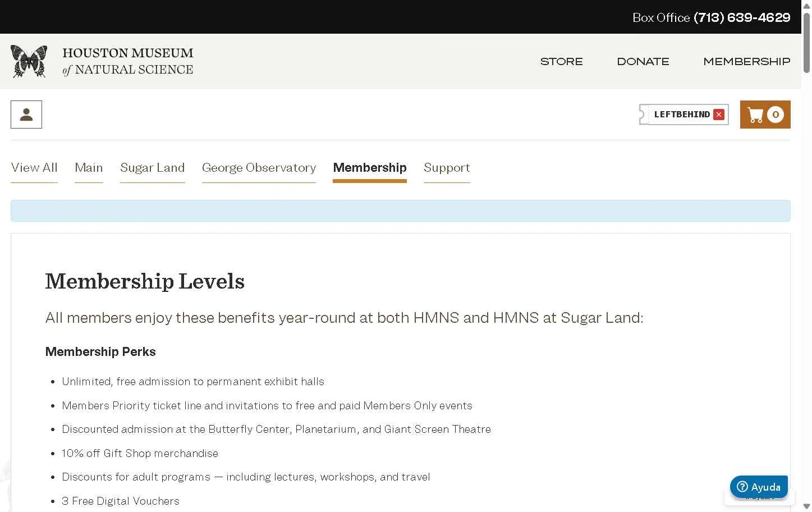Click the scrollbar down arrow
This screenshot has width=812, height=512.
coord(806,506)
